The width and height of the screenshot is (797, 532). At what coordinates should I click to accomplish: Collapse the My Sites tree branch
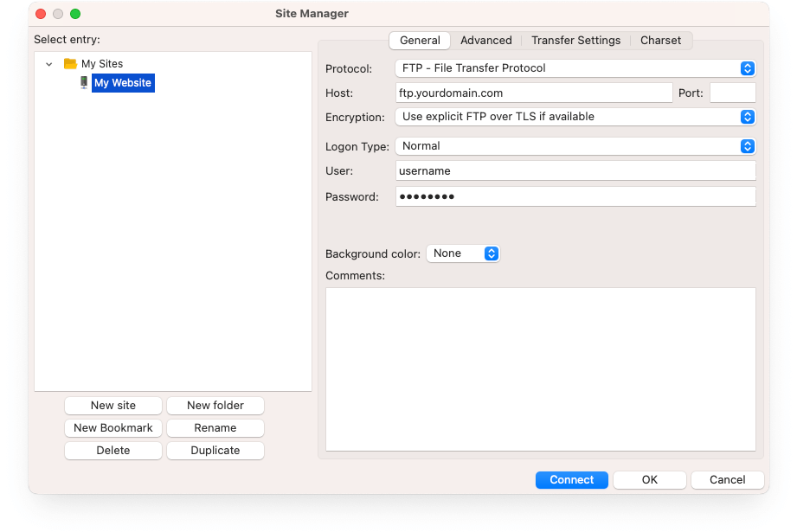point(48,63)
